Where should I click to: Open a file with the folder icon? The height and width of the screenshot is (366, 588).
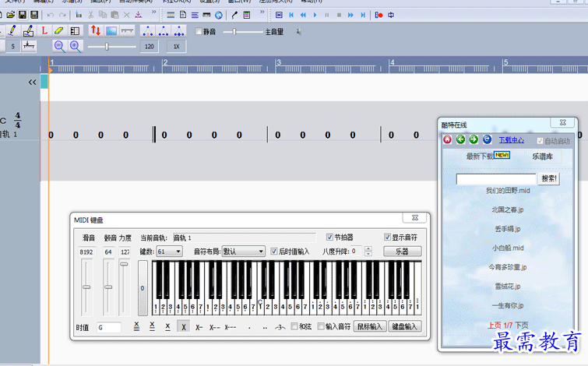[x=10, y=15]
